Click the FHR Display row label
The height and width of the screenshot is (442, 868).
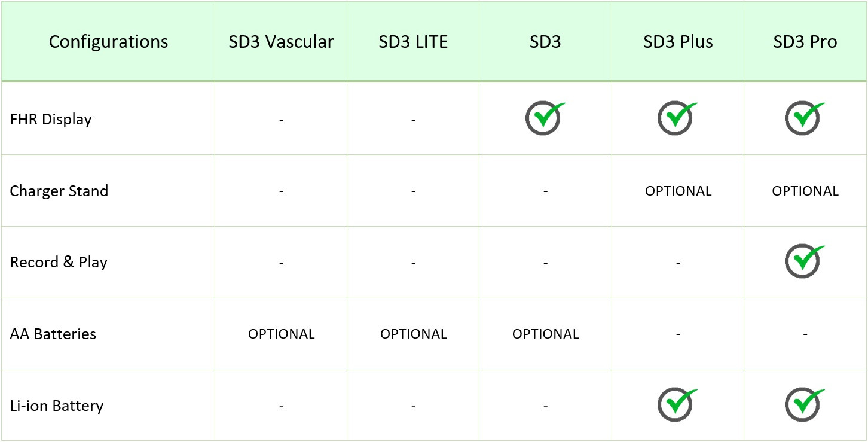pyautogui.click(x=51, y=120)
